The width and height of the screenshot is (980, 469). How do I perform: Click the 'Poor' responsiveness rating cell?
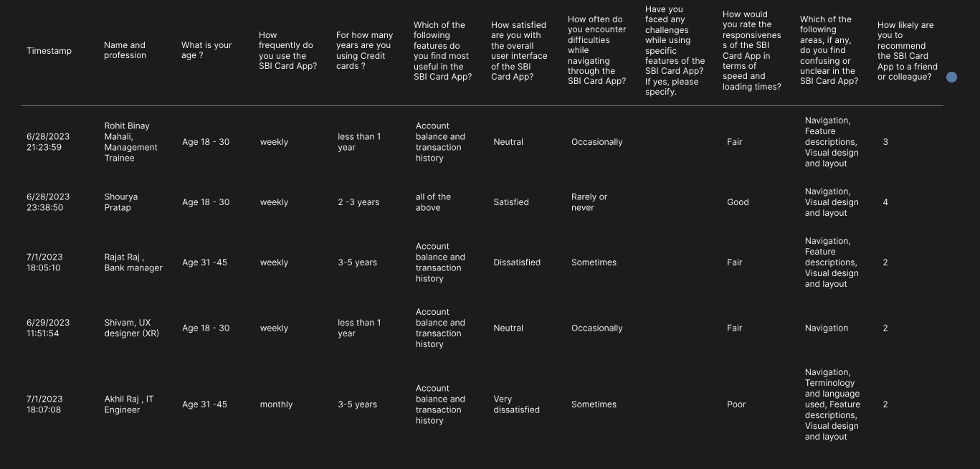[x=736, y=404]
